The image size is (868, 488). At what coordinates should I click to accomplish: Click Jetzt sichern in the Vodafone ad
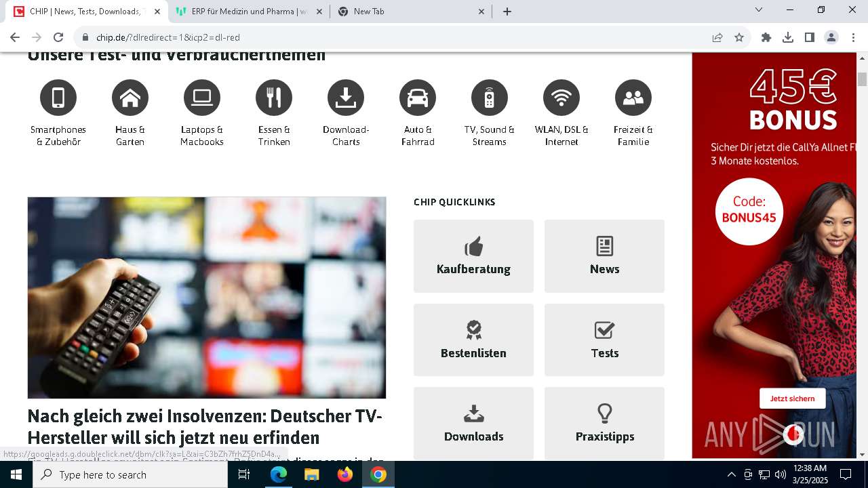pyautogui.click(x=792, y=399)
